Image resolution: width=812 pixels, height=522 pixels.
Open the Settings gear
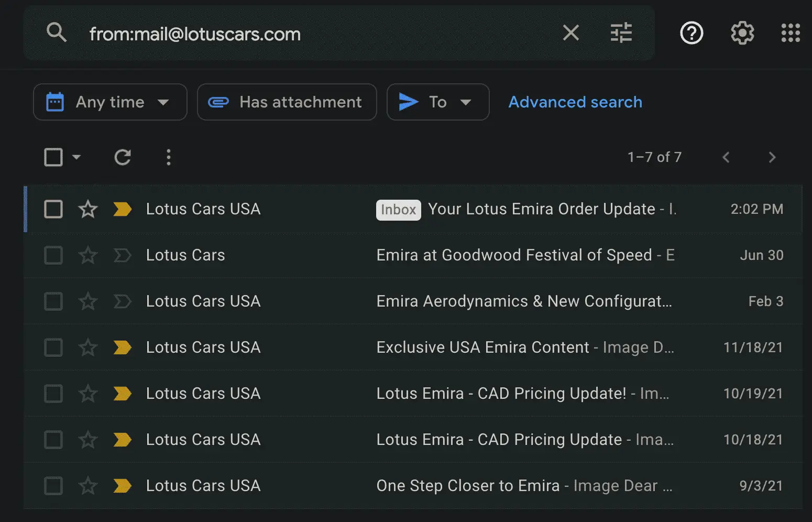click(742, 33)
